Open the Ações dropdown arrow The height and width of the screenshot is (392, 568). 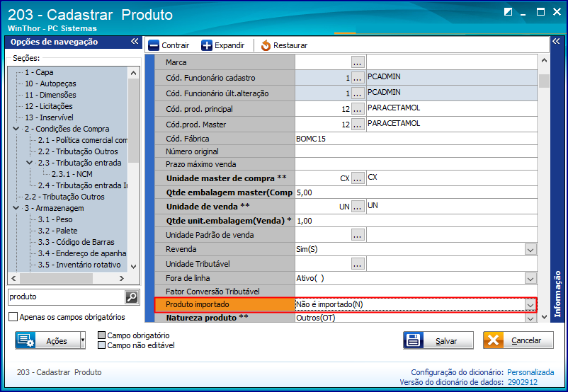coord(83,340)
